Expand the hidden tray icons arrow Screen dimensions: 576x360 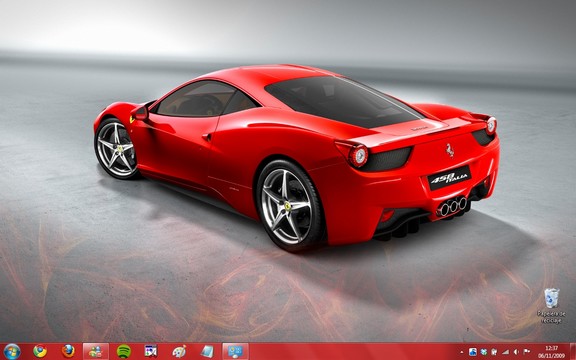[462, 352]
